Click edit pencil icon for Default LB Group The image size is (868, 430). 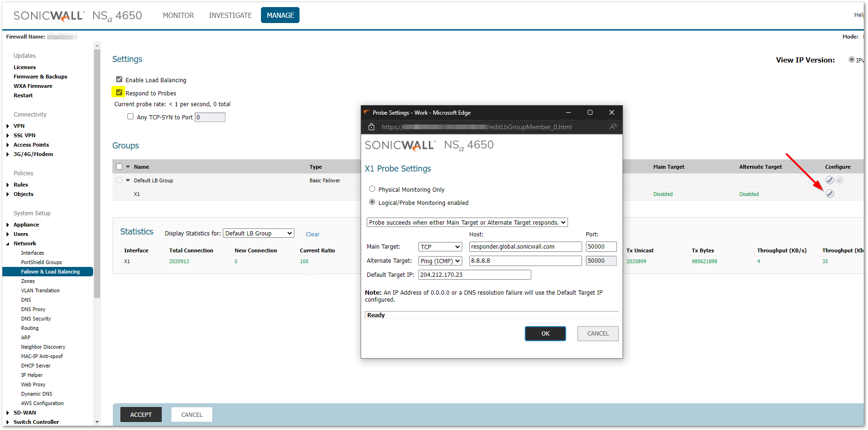[830, 180]
